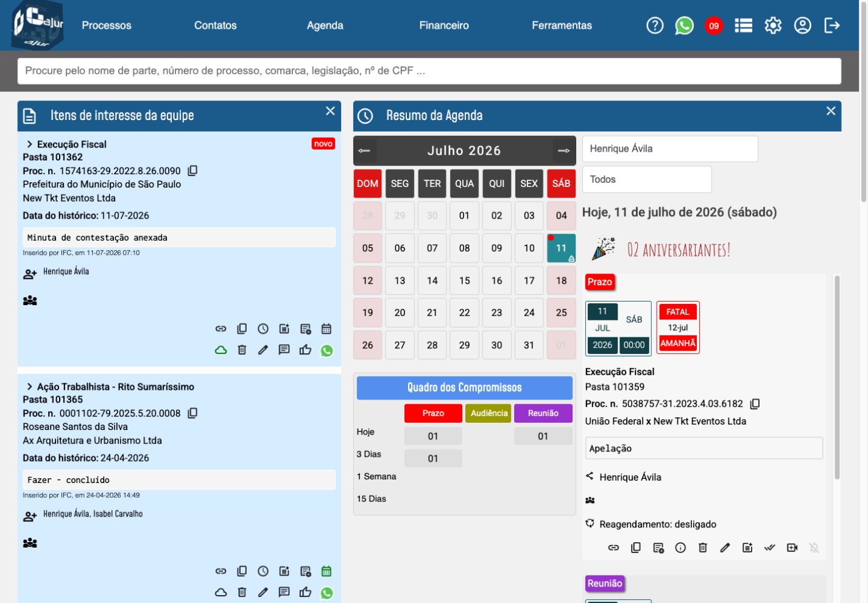Click the process search input field
Screen dimensions: 868x603
pyautogui.click(x=429, y=71)
